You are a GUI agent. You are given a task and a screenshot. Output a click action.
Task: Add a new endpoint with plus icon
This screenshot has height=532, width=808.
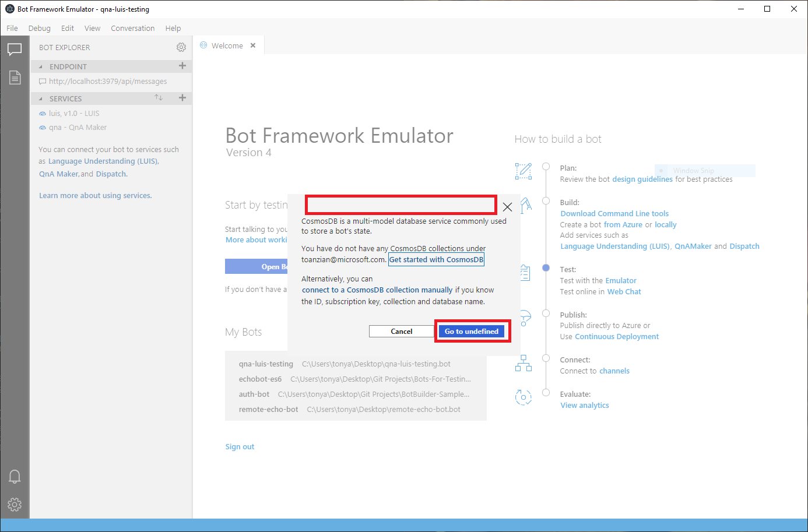(x=182, y=66)
